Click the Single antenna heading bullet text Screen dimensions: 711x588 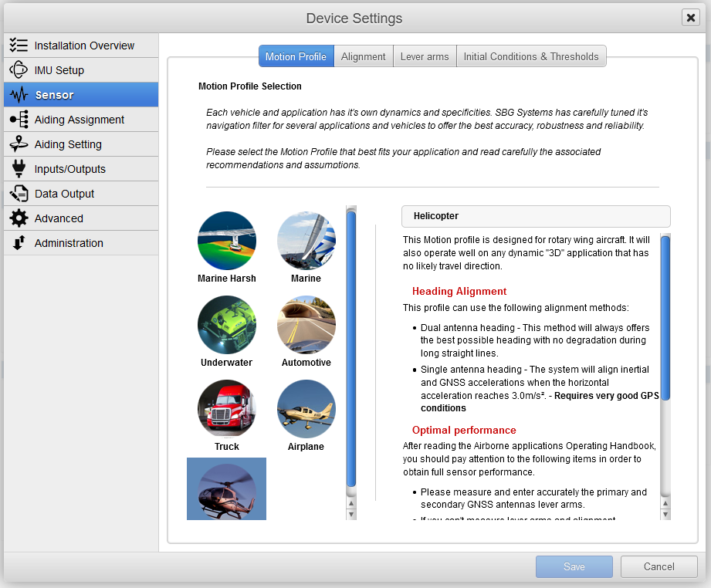(x=540, y=388)
